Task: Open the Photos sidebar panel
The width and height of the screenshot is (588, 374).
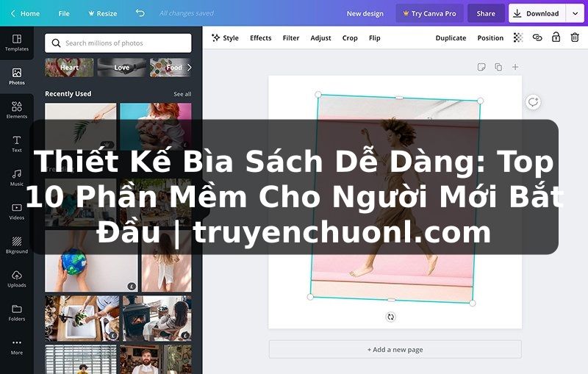Action: (x=16, y=76)
